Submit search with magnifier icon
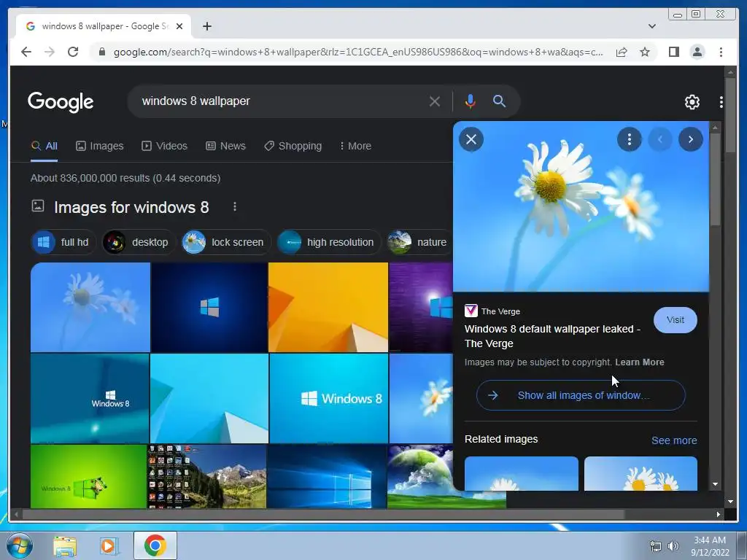Screen dimensions: 747x560 point(499,101)
